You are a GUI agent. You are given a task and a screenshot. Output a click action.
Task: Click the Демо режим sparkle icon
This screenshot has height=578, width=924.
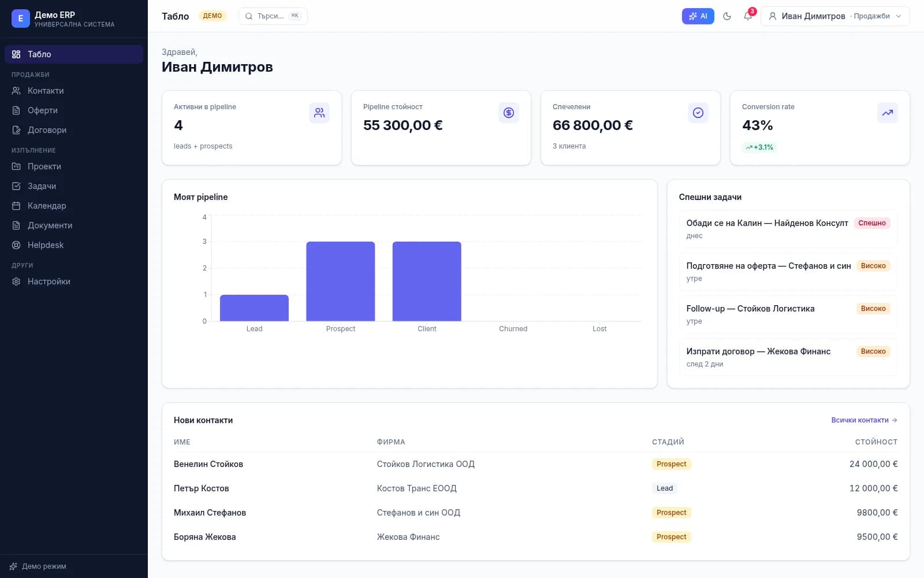click(x=13, y=566)
